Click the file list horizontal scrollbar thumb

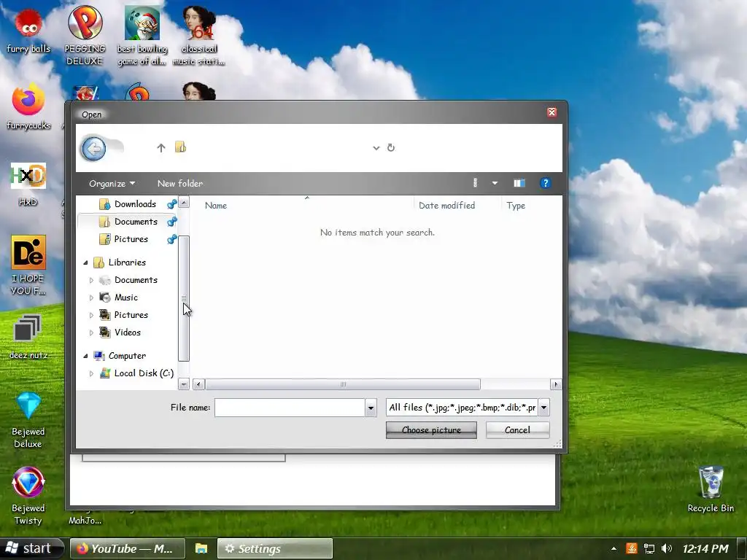pos(343,384)
